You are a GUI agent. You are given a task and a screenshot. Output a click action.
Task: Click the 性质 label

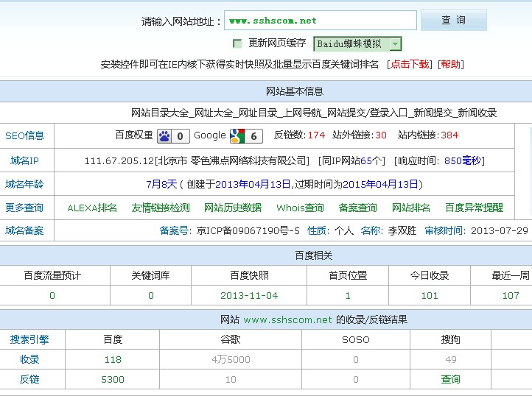click(x=317, y=230)
